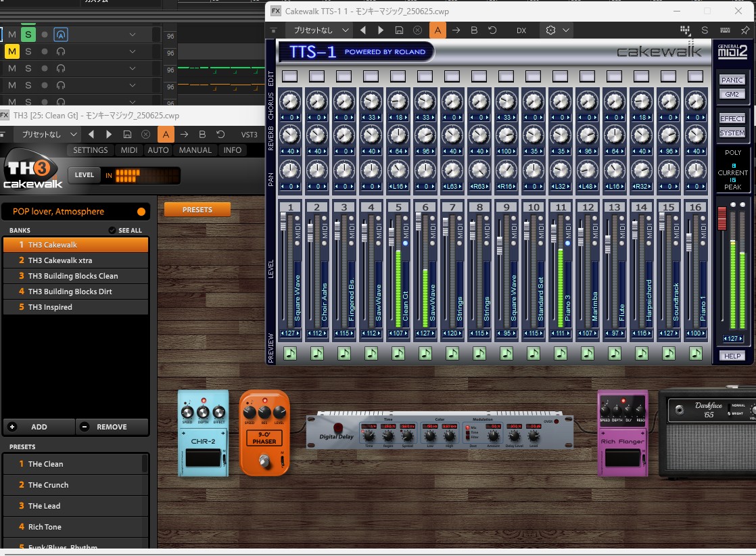The height and width of the screenshot is (556, 756).
Task: Preview the channel 10 Standard Set sound
Action: coord(534,354)
